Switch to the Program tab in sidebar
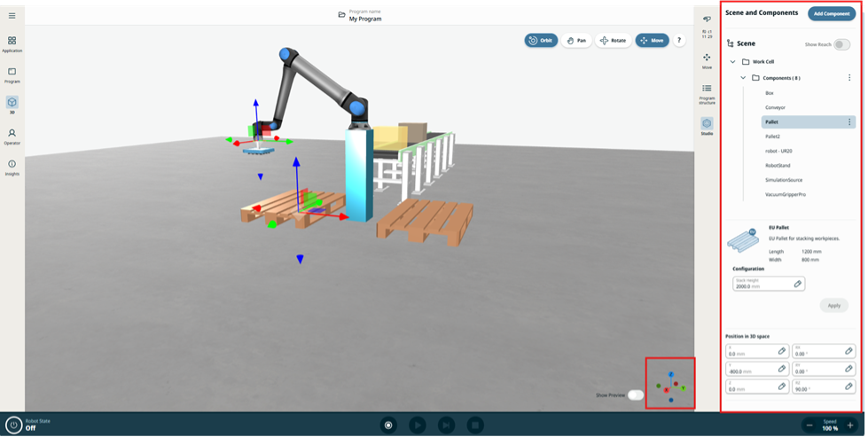The width and height of the screenshot is (868, 437). 12,74
